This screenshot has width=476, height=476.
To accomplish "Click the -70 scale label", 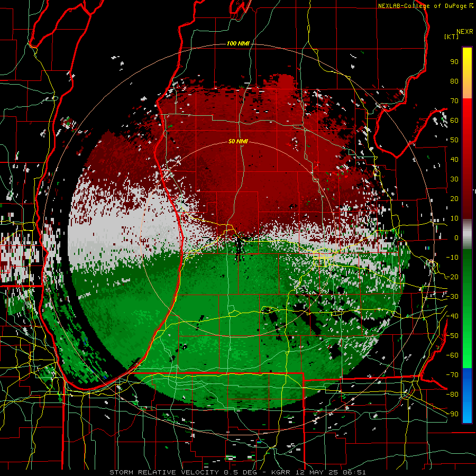I will coord(452,375).
